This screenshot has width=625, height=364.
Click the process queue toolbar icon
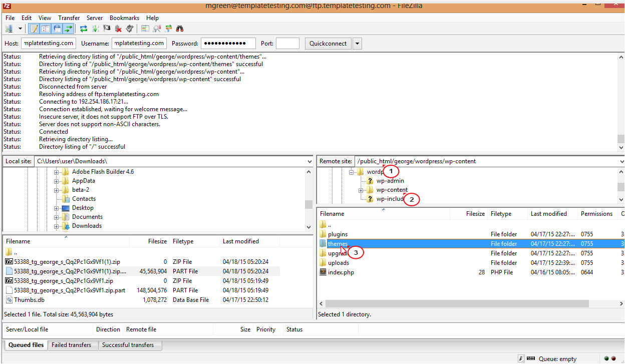(x=95, y=29)
